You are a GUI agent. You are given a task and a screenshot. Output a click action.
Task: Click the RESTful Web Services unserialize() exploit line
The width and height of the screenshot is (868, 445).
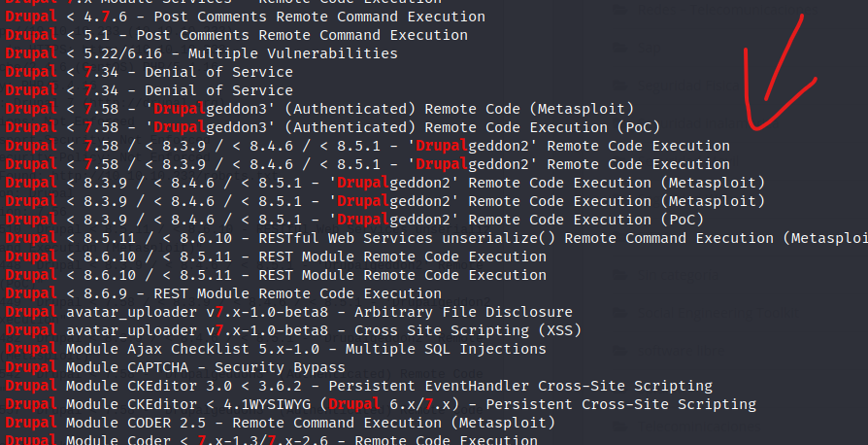436,238
